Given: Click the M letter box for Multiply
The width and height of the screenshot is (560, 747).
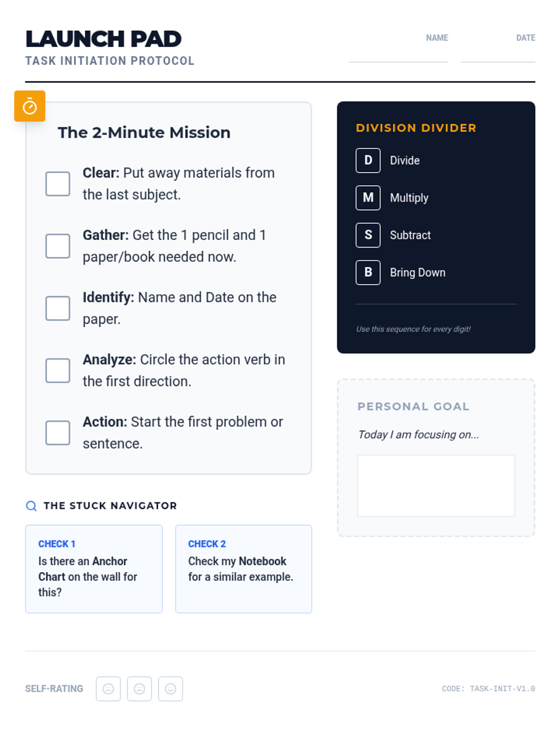Looking at the screenshot, I should tap(368, 198).
